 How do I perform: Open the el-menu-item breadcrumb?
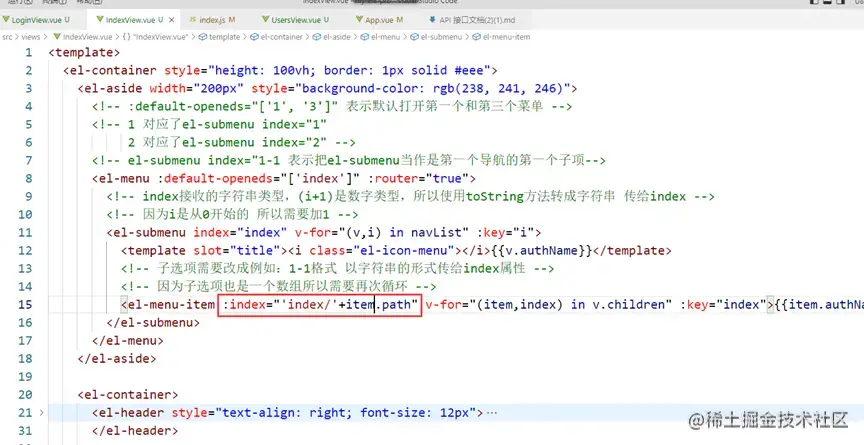click(x=501, y=37)
